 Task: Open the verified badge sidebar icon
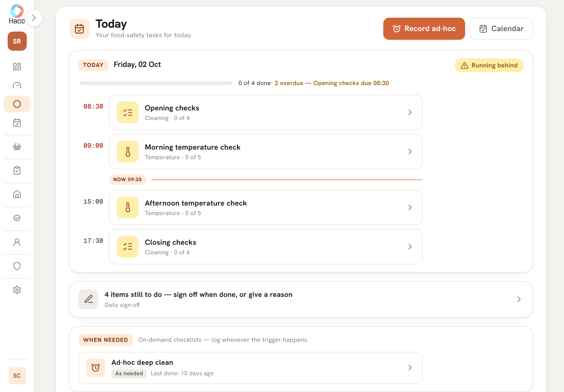click(x=17, y=218)
